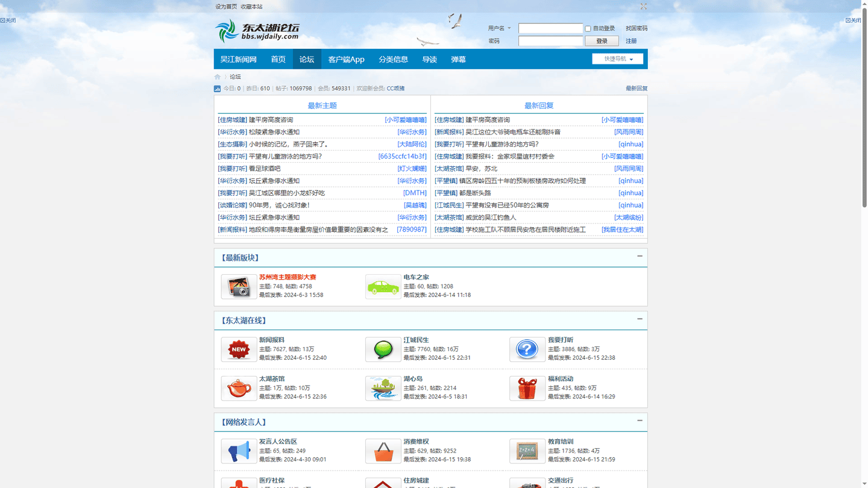Open the 福利活动 board title
Screen dimensions: 868x488
[561, 379]
